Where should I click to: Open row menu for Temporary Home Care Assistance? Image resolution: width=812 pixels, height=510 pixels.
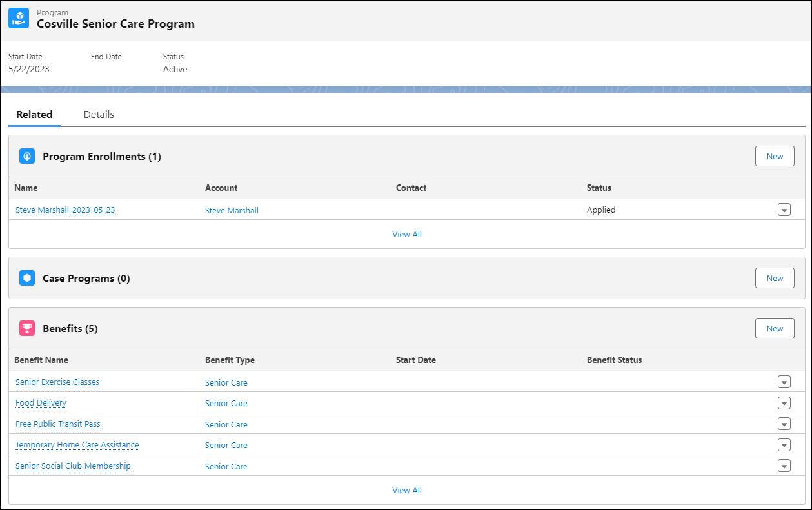tap(784, 445)
